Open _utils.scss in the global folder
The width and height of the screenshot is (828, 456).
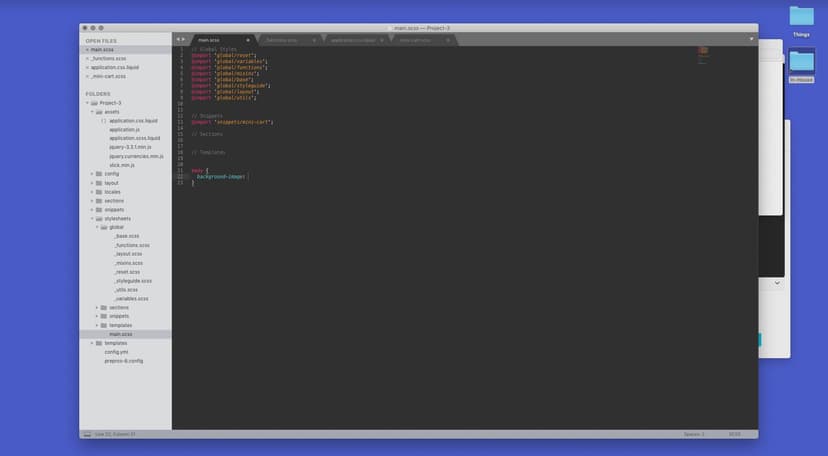(x=126, y=290)
